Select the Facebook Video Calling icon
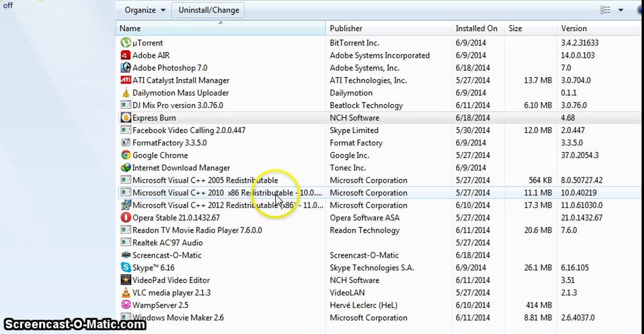Viewport: 644px width, 334px height. [125, 130]
